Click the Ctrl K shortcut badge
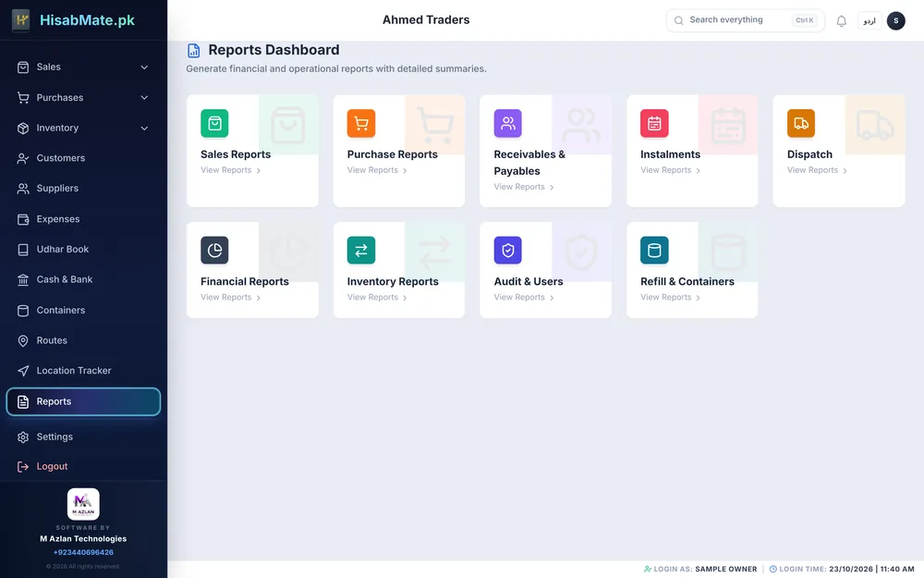Screen dimensions: 924x578 (x=805, y=20)
